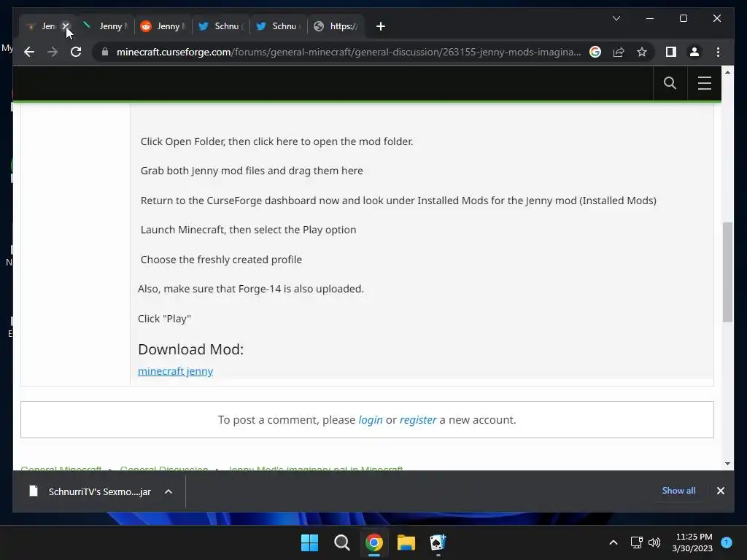The image size is (747, 560).
Task: Open File Explorer from taskbar
Action: pyautogui.click(x=406, y=542)
